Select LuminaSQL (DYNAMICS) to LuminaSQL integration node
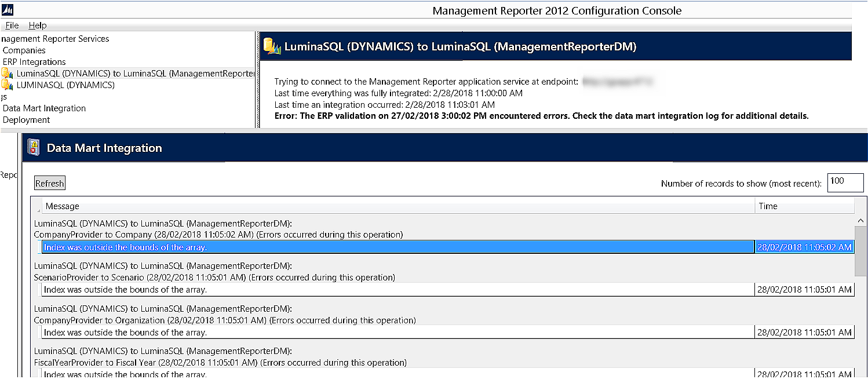 click(136, 74)
